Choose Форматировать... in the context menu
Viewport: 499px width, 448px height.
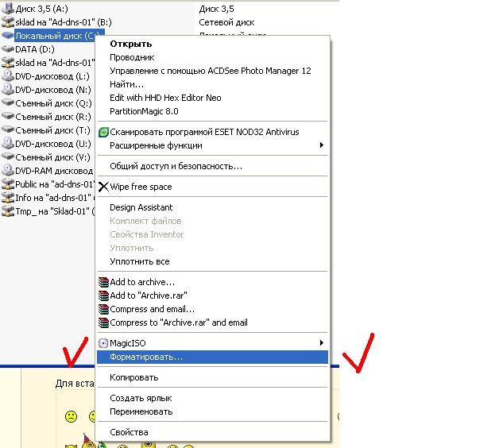point(212,357)
